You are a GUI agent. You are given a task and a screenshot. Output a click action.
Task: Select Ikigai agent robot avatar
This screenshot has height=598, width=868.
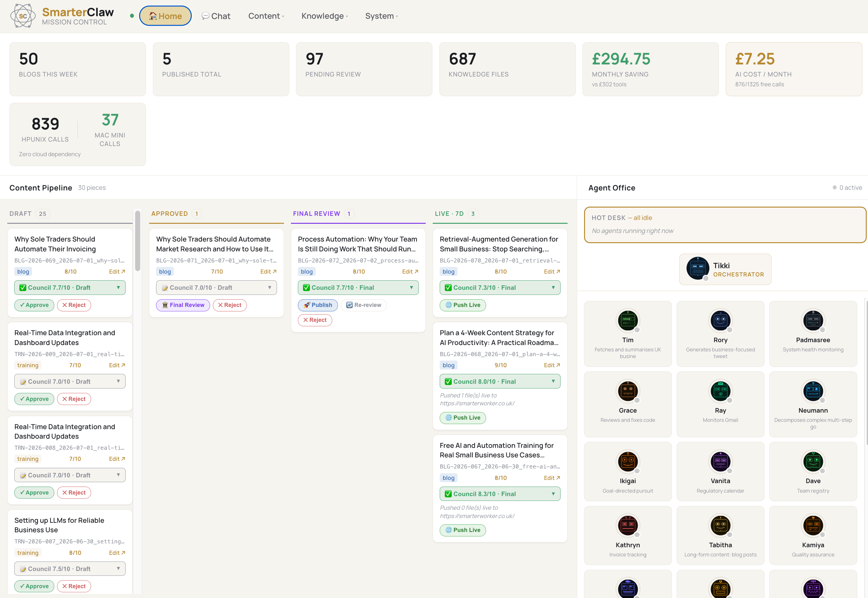(628, 461)
